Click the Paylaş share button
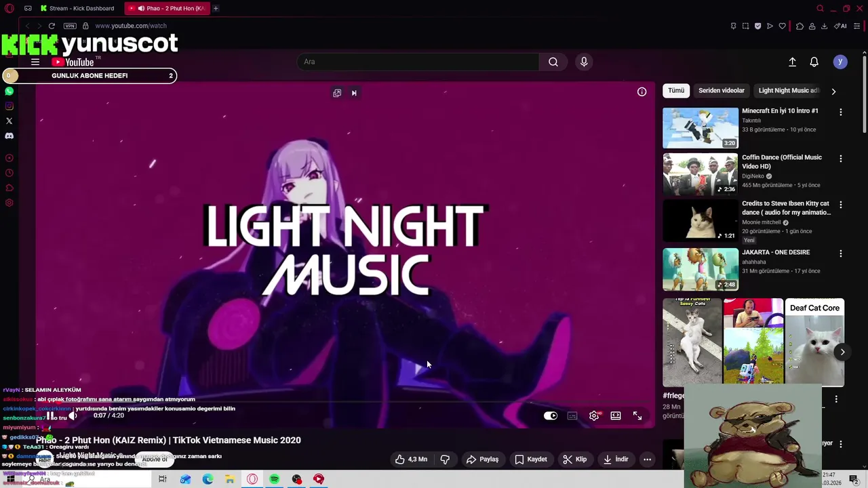 point(482,459)
